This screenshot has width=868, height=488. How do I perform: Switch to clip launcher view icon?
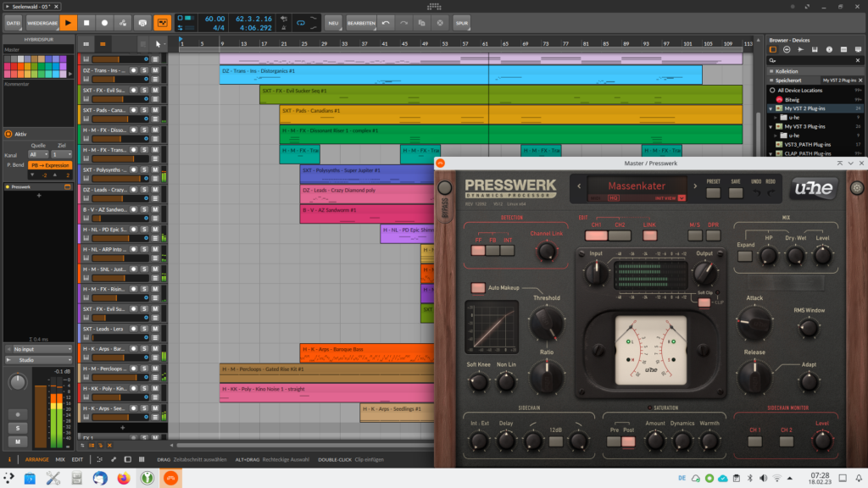tap(86, 44)
